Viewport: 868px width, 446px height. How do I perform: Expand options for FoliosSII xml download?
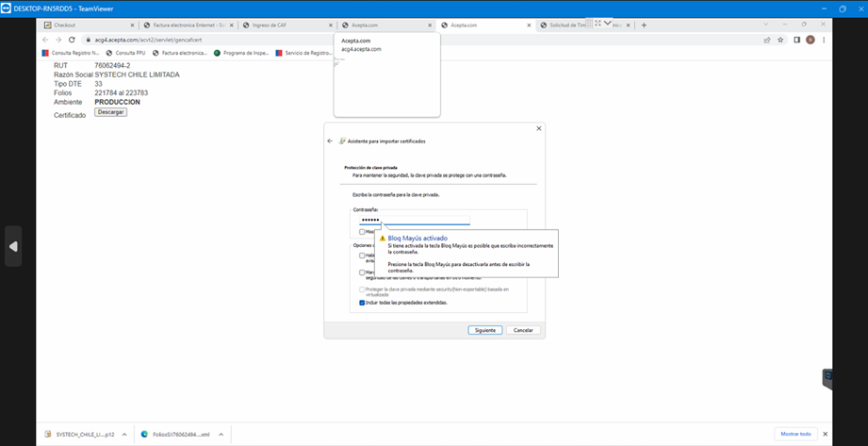(x=220, y=434)
